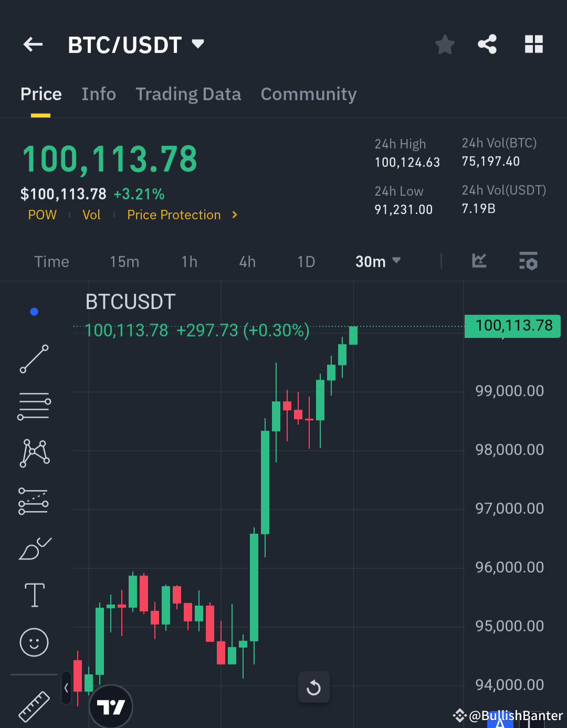Open the indicator settings
The image size is (567, 728).
tap(528, 261)
